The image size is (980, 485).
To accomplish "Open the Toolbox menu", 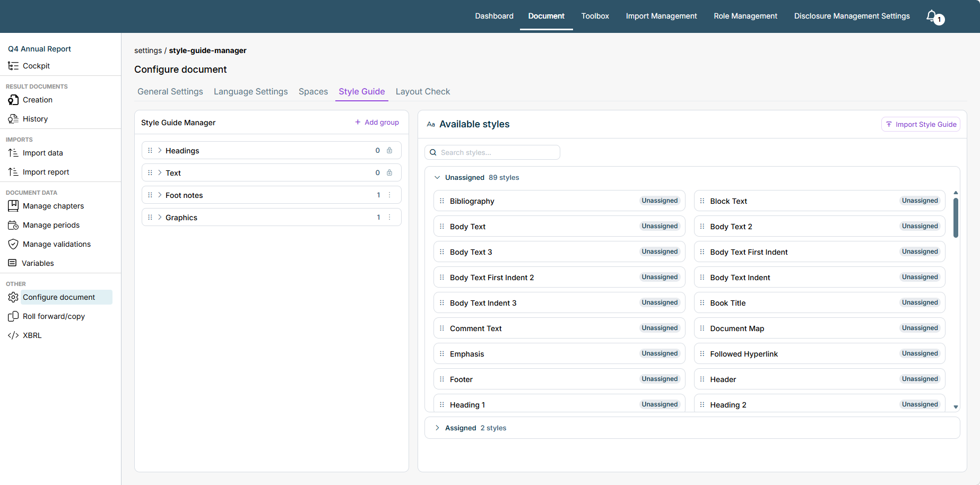I will 595,16.
